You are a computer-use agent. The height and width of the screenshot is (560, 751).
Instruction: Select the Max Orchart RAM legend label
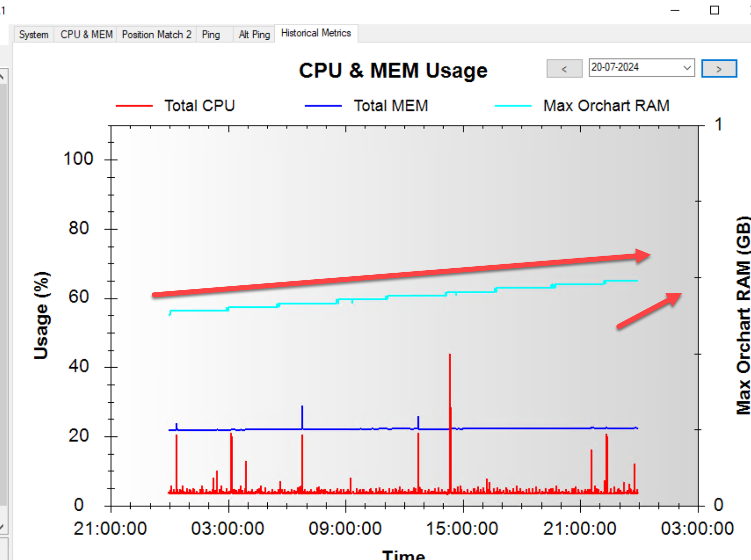coord(606,106)
